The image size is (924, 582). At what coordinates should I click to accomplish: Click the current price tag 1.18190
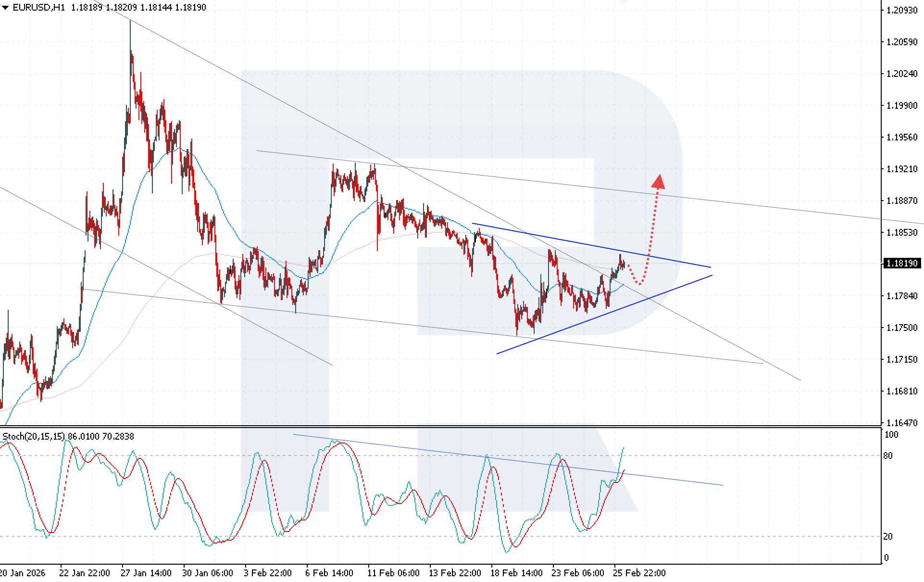click(x=902, y=263)
